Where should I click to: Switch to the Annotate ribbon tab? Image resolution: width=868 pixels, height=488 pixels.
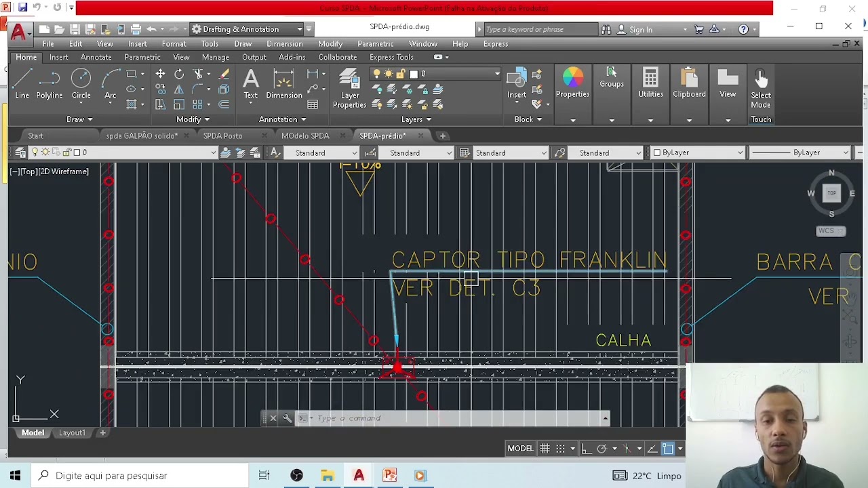pos(96,58)
